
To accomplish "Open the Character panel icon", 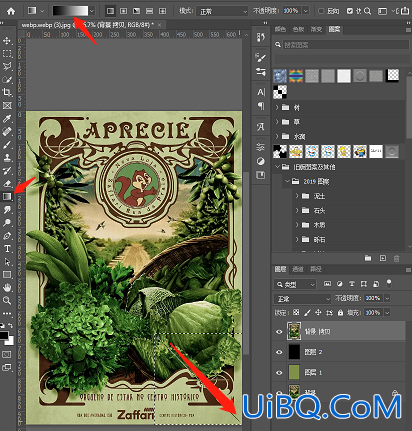I will 261,92.
